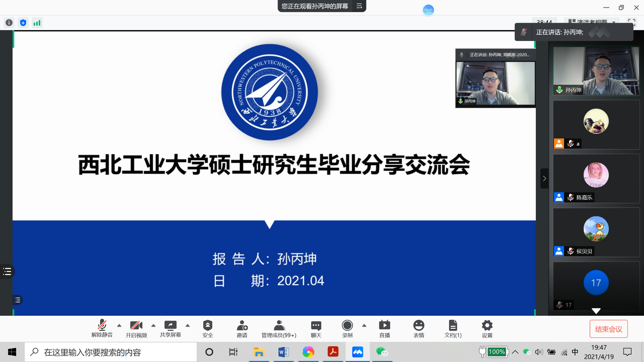The width and height of the screenshot is (644, 362).
Task: Click the blue security shield icon
Action: 23,23
